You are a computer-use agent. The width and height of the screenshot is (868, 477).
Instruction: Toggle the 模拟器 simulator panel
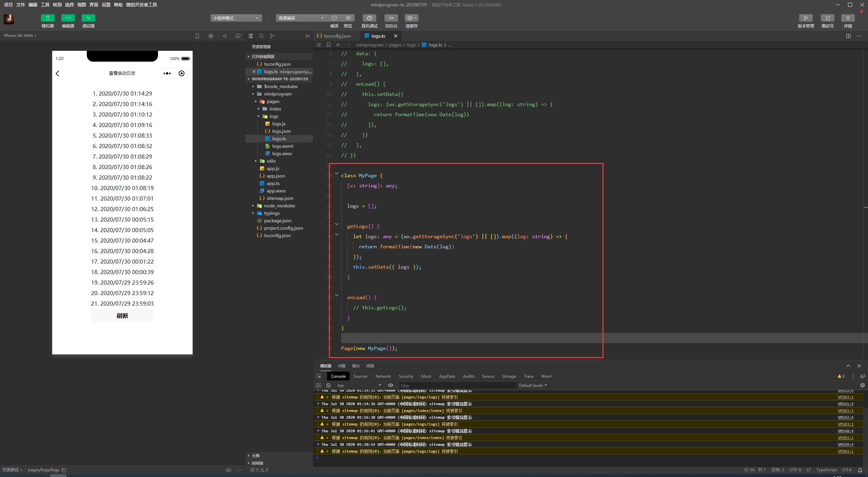[47, 18]
